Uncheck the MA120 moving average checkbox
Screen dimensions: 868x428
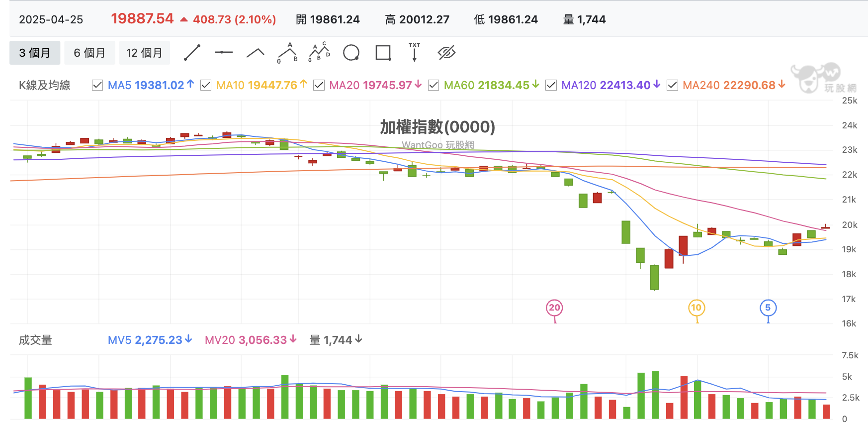click(x=551, y=85)
